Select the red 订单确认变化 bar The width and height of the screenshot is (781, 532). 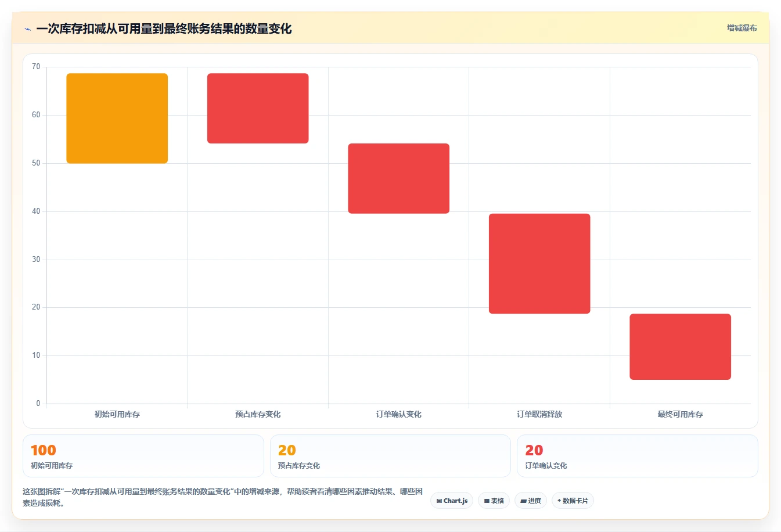[x=399, y=178]
